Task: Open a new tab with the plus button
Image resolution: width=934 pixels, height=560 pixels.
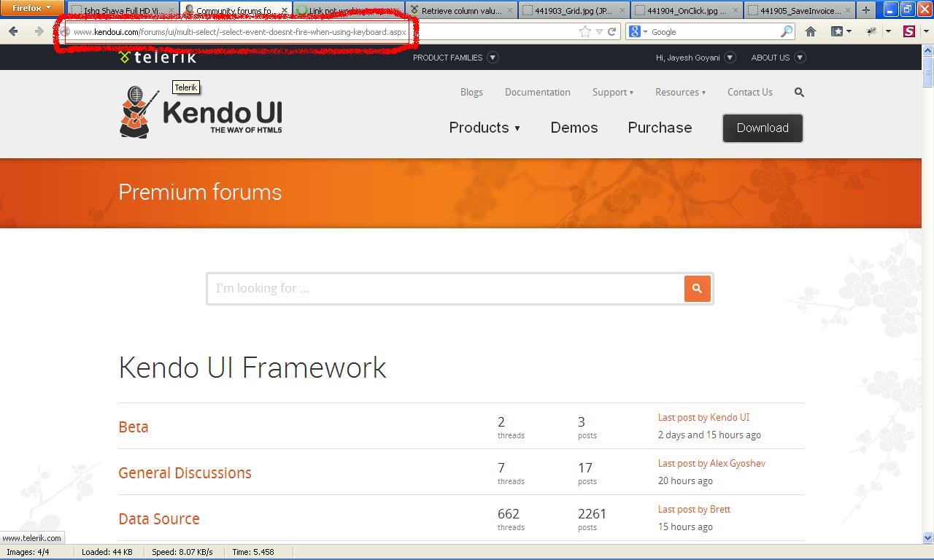Action: [x=865, y=10]
